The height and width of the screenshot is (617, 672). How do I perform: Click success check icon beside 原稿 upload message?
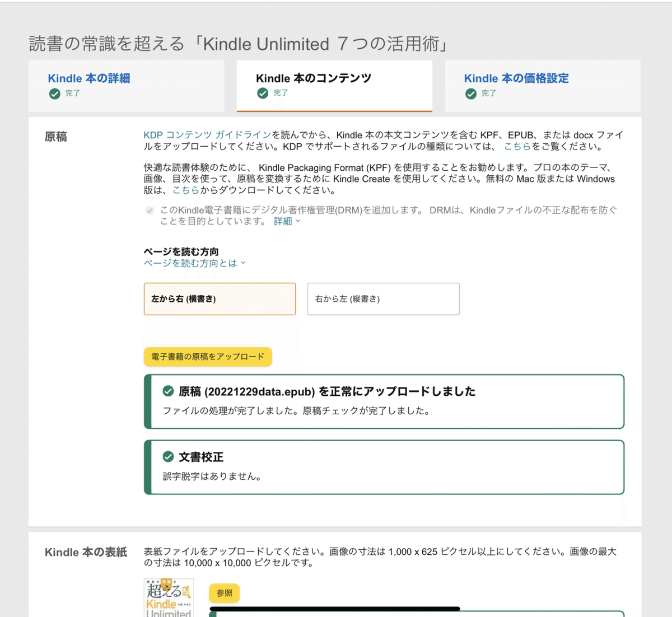pyautogui.click(x=168, y=391)
